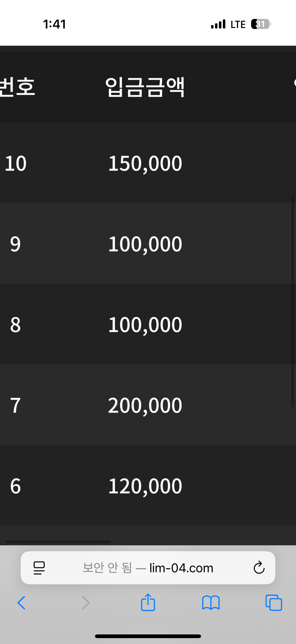The width and height of the screenshot is (296, 644).
Task: Click the horizontal table scrollbar
Action: pyautogui.click(x=58, y=542)
